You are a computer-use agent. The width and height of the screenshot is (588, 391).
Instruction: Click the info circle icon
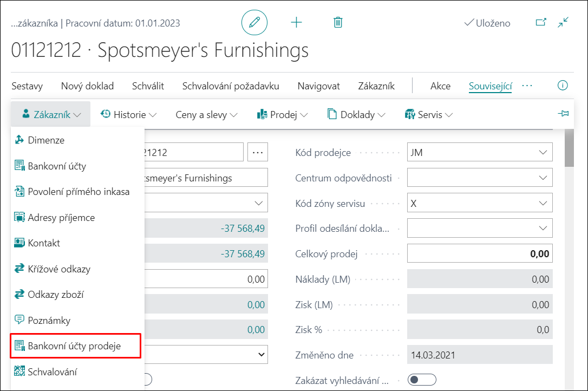click(x=563, y=86)
